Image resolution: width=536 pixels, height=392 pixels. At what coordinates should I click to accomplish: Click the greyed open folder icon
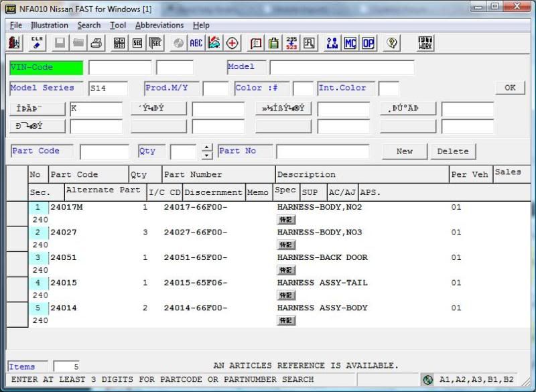click(x=78, y=43)
